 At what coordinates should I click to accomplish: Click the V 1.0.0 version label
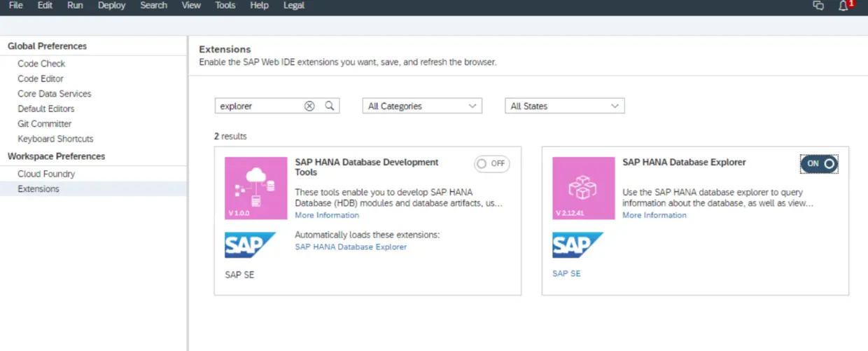tap(239, 212)
